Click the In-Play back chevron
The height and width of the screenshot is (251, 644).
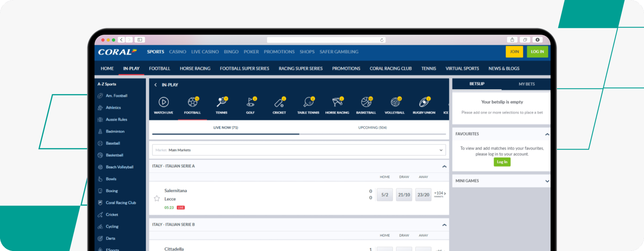[x=155, y=85]
